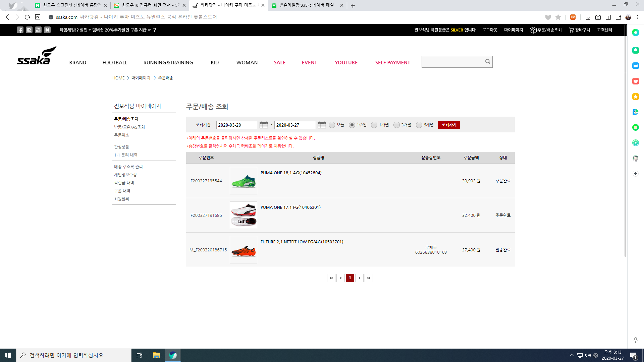Click the start date input field
This screenshot has height=362, width=644.
pyautogui.click(x=237, y=125)
